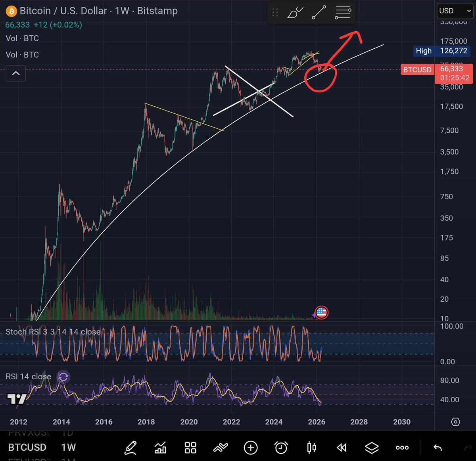This screenshot has height=461, width=476.
Task: Open Bitcoin / U.S. Dollar symbol search
Action: click(63, 11)
